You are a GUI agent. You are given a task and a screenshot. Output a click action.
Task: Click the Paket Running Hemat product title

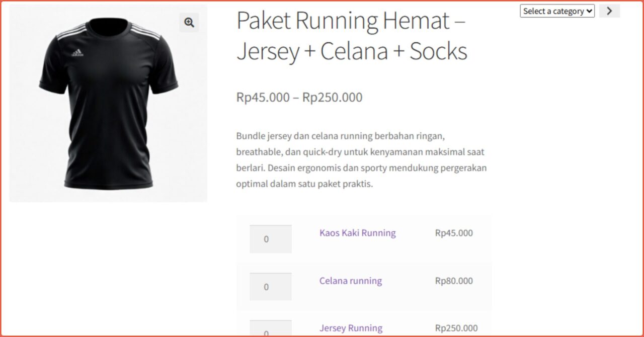pyautogui.click(x=352, y=35)
